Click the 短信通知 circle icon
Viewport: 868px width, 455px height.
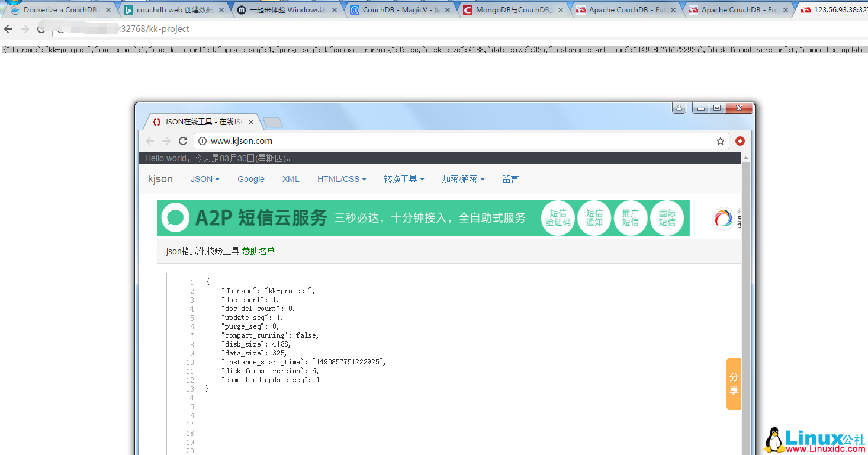pyautogui.click(x=594, y=218)
